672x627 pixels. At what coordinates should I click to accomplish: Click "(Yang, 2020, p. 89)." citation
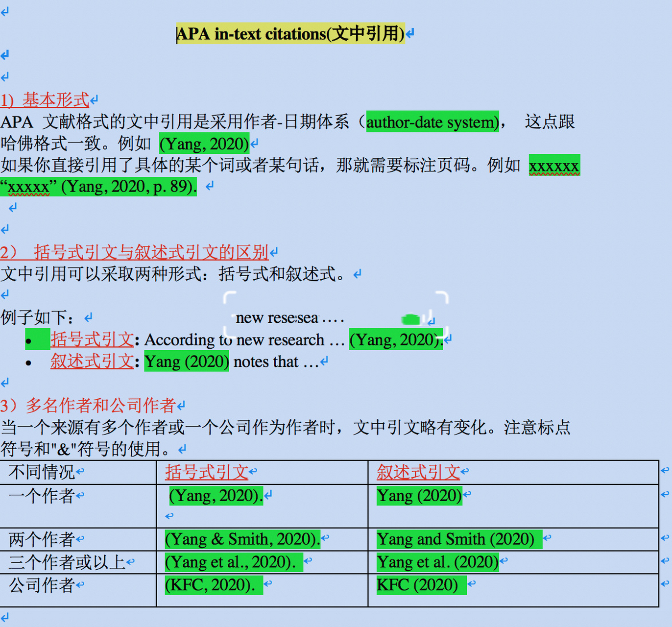128,187
